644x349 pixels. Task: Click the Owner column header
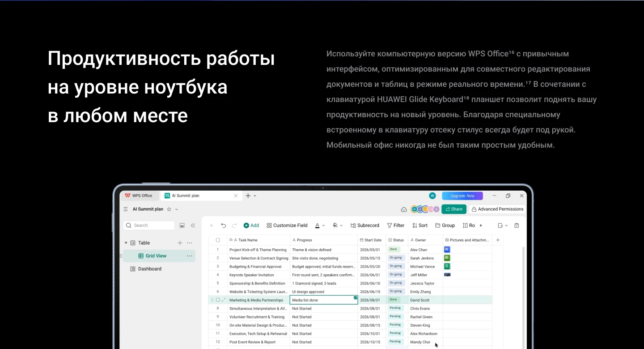click(425, 240)
